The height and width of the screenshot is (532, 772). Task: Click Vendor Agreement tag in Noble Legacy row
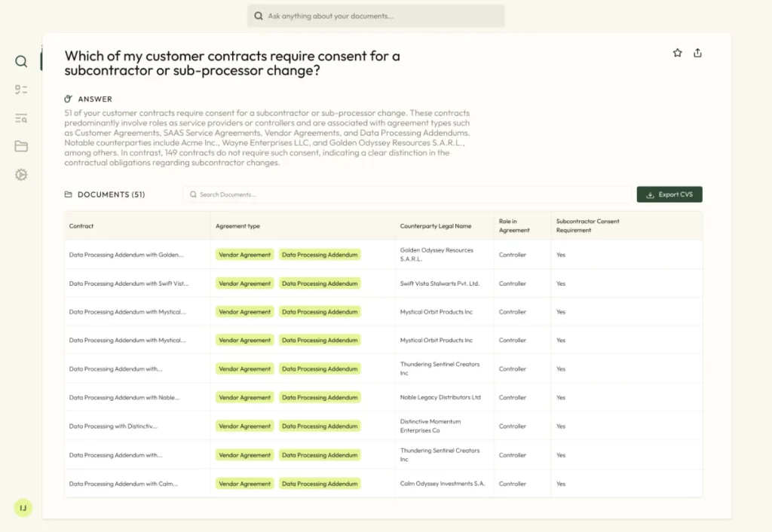point(245,398)
